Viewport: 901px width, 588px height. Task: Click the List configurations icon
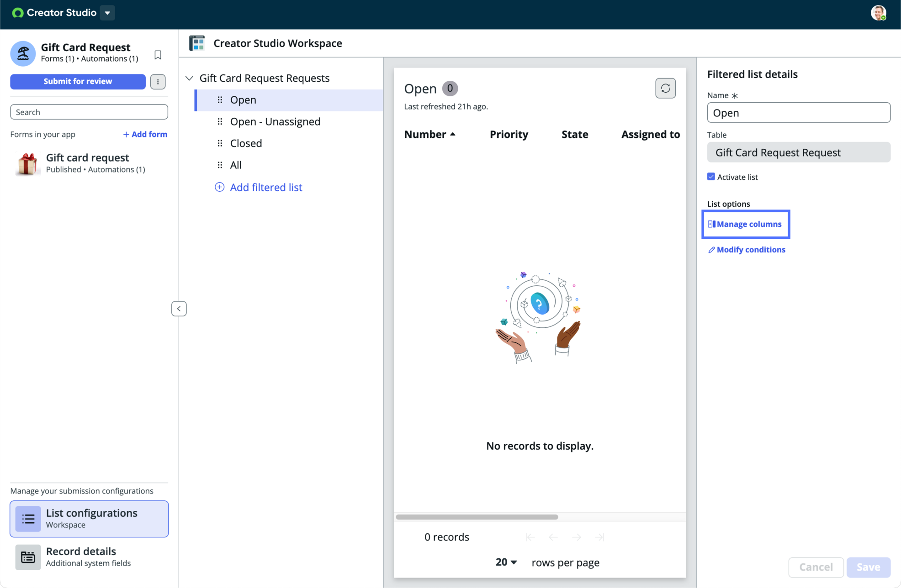coord(28,519)
